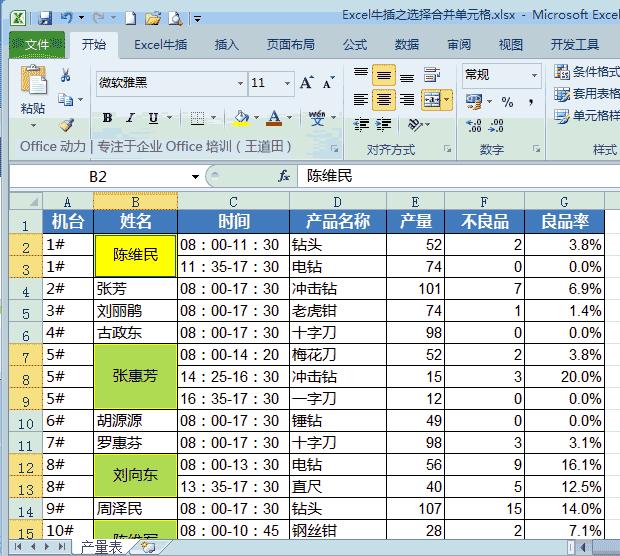
Task: Open the 数字 group dialog launcher
Action: 537,149
